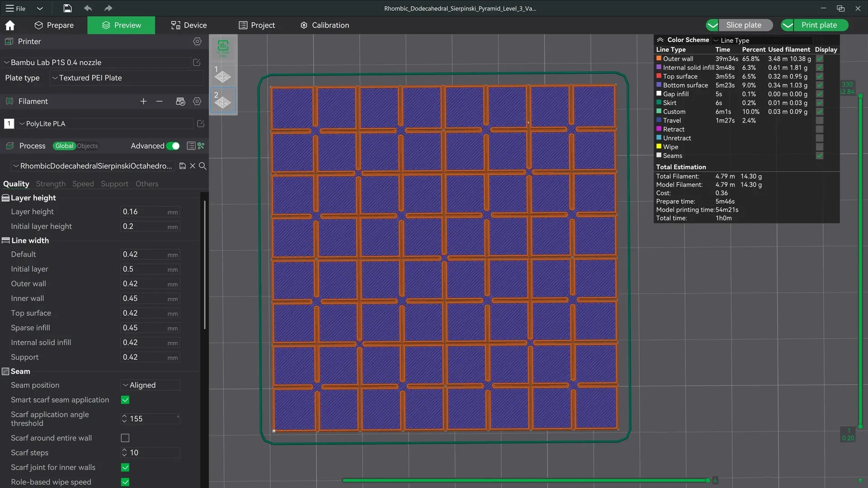868x488 pixels.
Task: Click the horizontal move progress slider
Action: coord(527,480)
